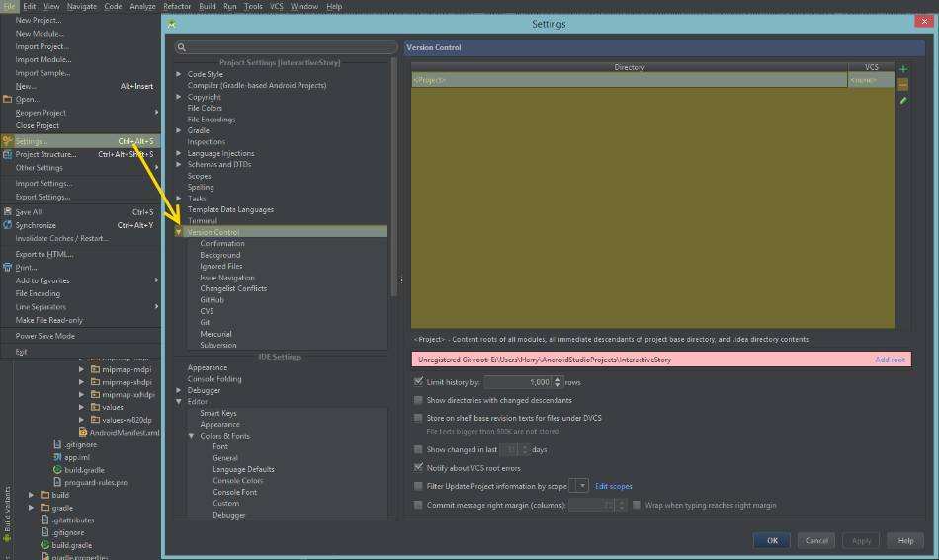Click the Settings wrench icon in File menu
The image size is (939, 560).
point(8,141)
